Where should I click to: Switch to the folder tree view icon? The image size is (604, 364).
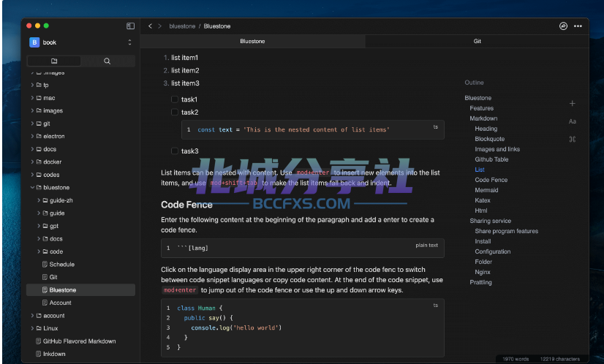54,61
